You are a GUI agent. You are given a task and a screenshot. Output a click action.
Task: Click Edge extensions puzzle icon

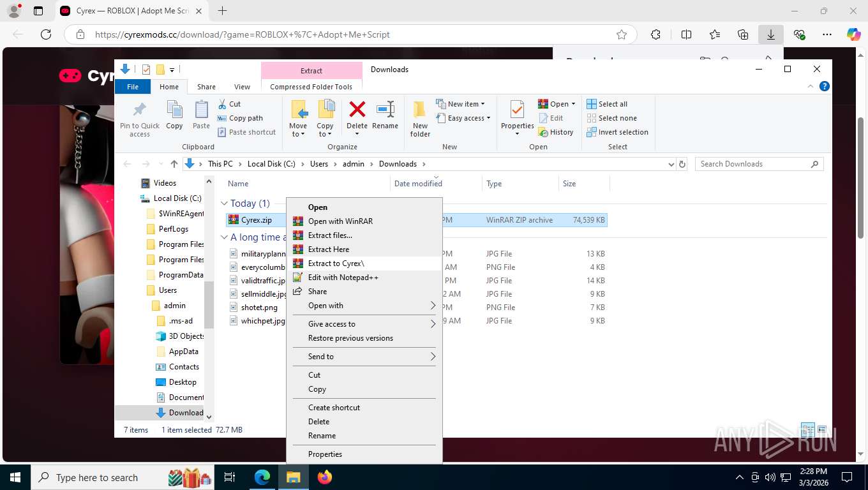tap(655, 34)
